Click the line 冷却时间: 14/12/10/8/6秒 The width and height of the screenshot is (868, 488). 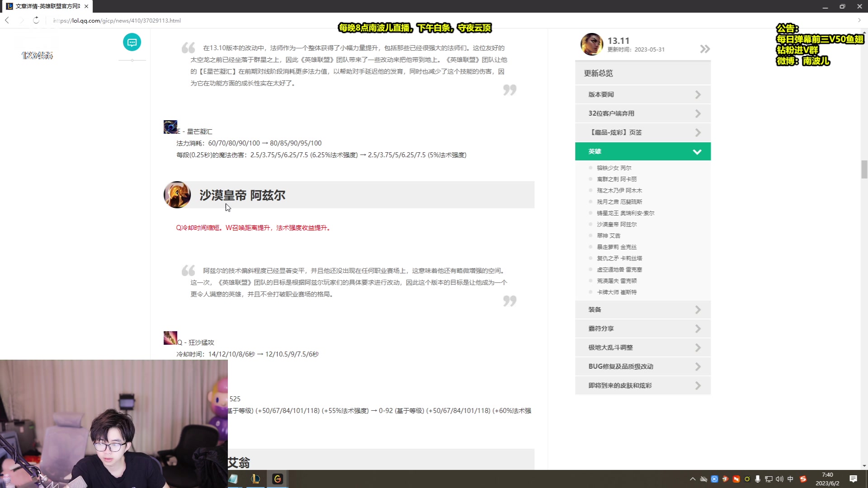point(248,354)
